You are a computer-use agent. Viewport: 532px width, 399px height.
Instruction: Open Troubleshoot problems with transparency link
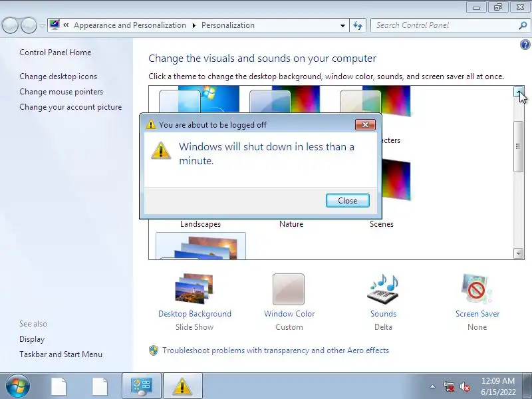click(275, 350)
